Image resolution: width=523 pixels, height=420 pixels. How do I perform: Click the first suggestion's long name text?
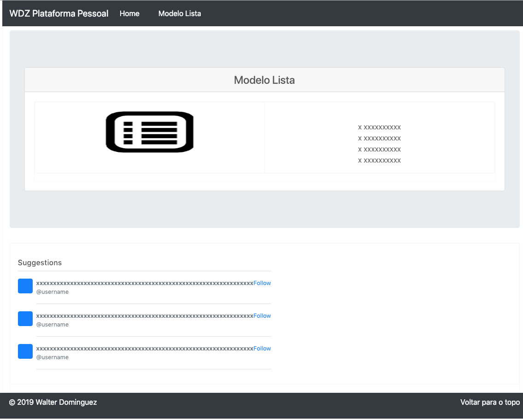145,283
